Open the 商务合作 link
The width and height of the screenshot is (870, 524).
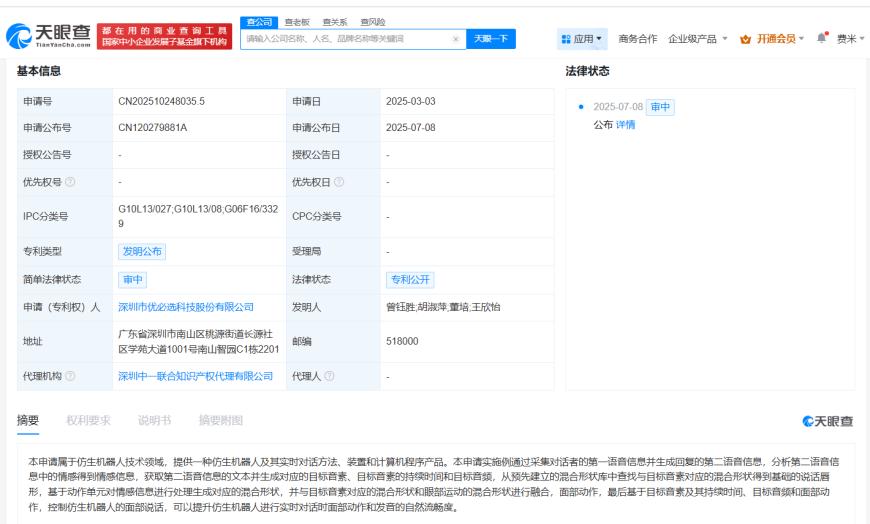638,39
